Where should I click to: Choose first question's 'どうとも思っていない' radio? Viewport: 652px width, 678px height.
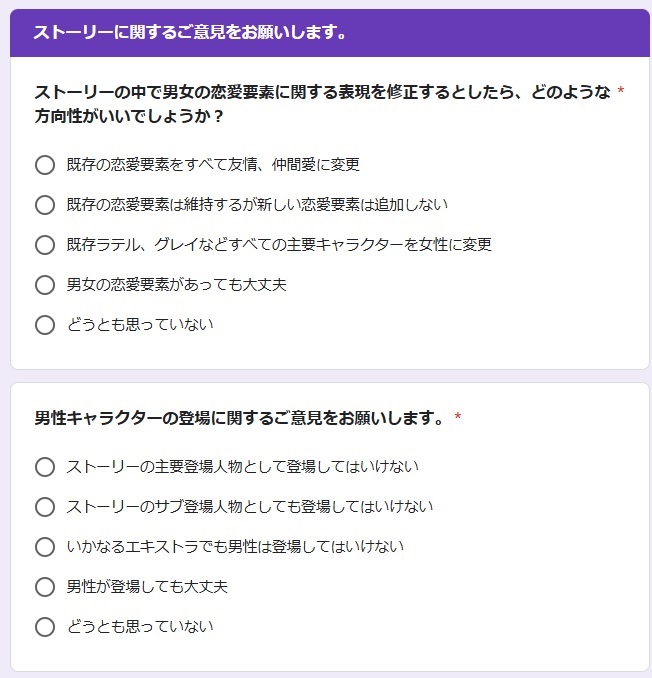(44, 325)
